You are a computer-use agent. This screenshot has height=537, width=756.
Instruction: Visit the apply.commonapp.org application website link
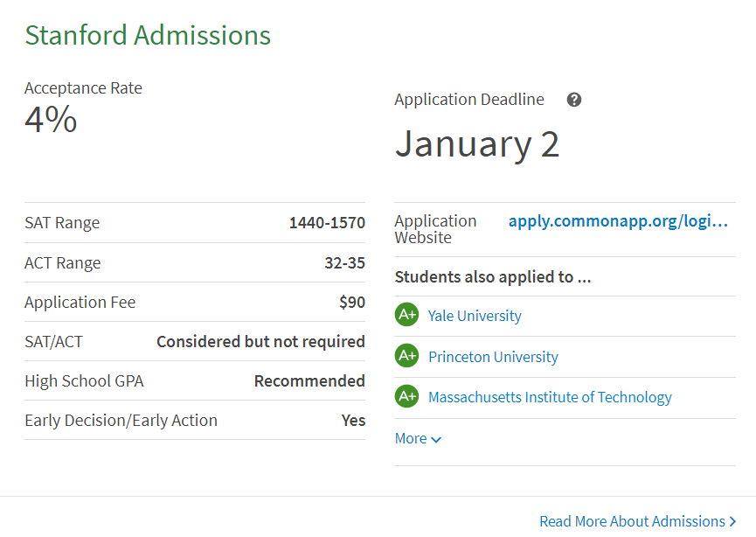pos(618,221)
